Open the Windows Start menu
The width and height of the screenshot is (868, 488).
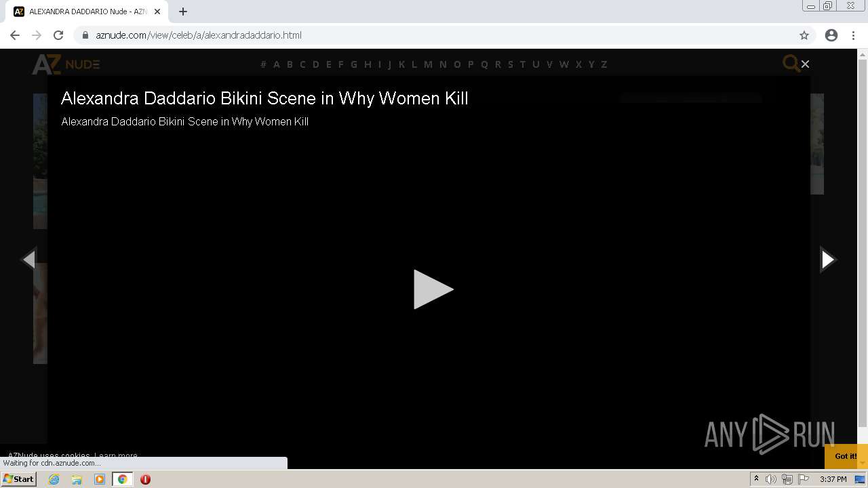(19, 479)
